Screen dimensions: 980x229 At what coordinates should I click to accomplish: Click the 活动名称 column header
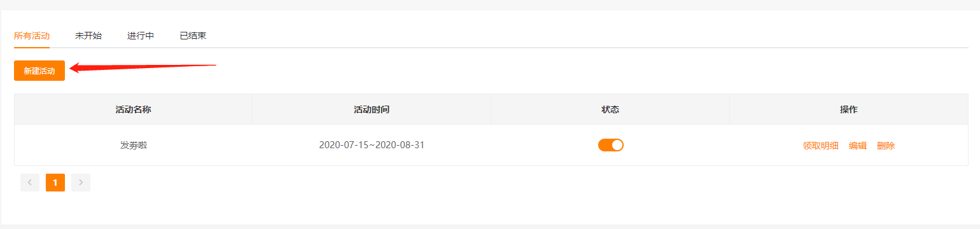tap(134, 109)
